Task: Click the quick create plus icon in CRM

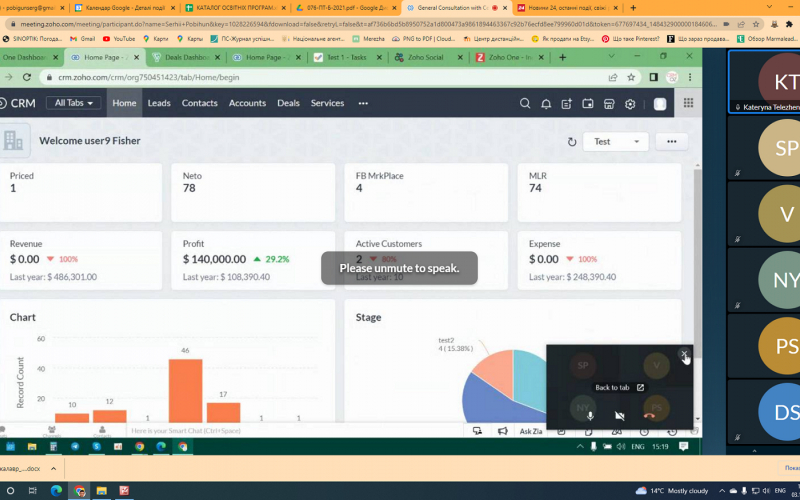Action: (567, 104)
